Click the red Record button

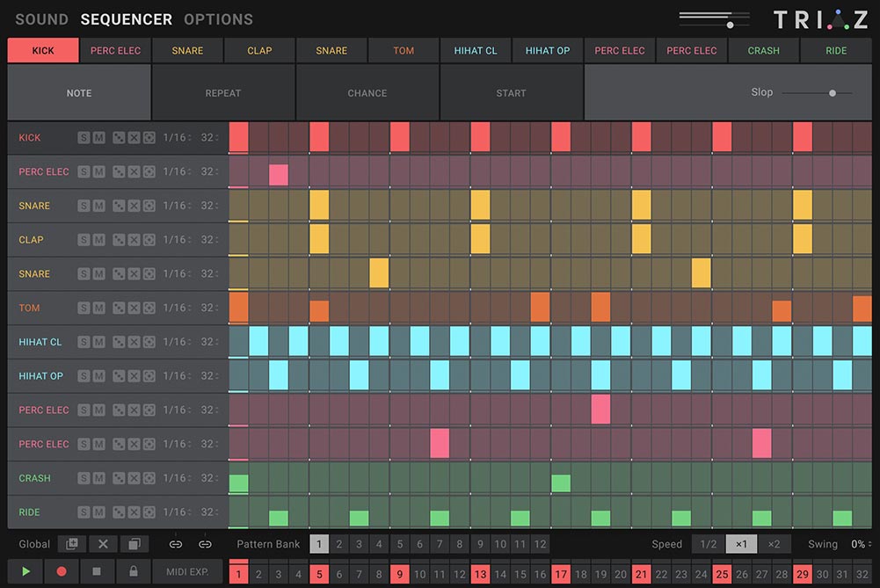point(62,571)
